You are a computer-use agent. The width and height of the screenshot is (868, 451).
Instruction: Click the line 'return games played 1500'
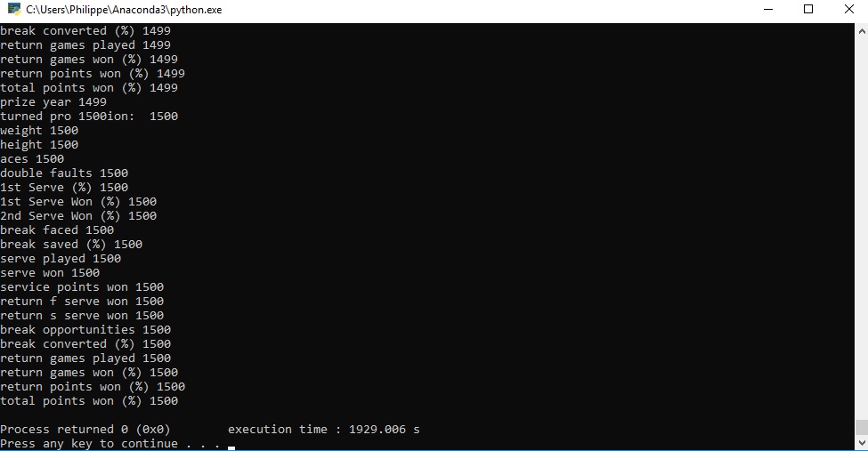pyautogui.click(x=85, y=358)
